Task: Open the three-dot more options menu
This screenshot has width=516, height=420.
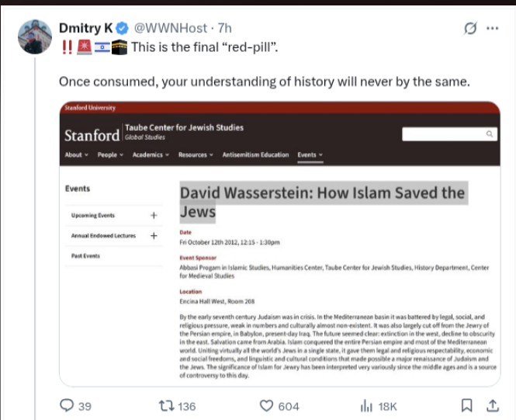Action: coord(492,29)
